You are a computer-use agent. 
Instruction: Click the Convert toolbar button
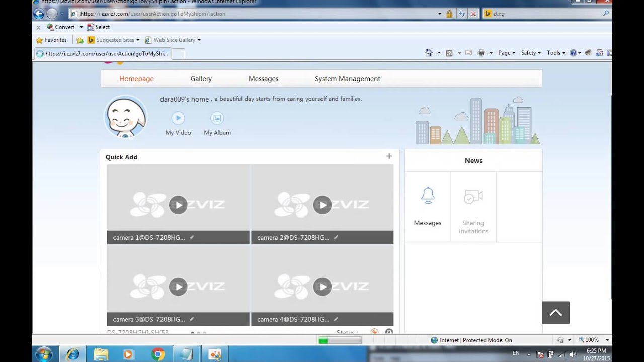point(60,27)
